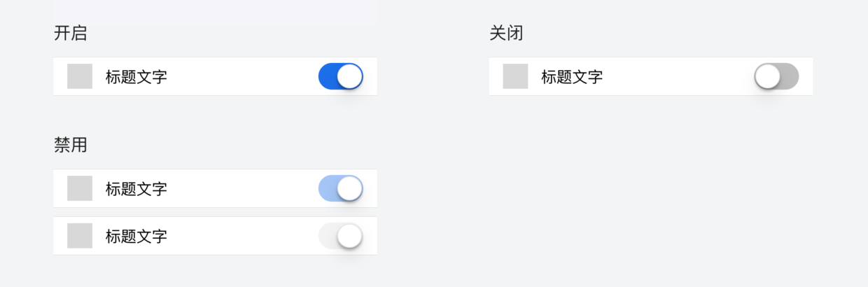Click 标题文字 in the bottom disabled row
The height and width of the screenshot is (287, 868).
136,236
